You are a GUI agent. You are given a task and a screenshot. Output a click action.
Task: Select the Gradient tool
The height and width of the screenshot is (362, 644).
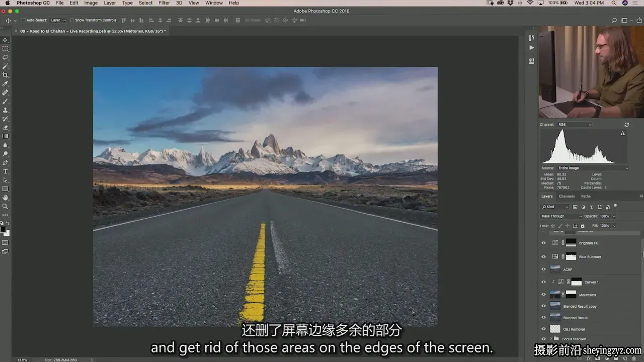(x=6, y=136)
